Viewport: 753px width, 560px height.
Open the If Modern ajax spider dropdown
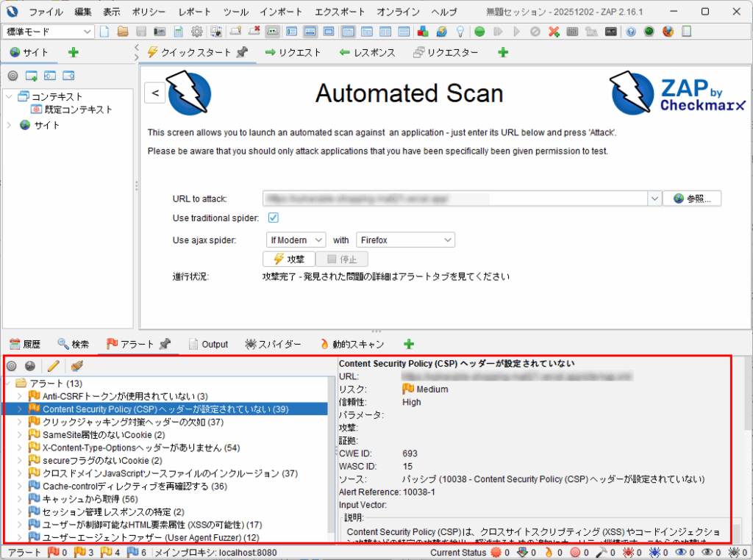pos(296,240)
